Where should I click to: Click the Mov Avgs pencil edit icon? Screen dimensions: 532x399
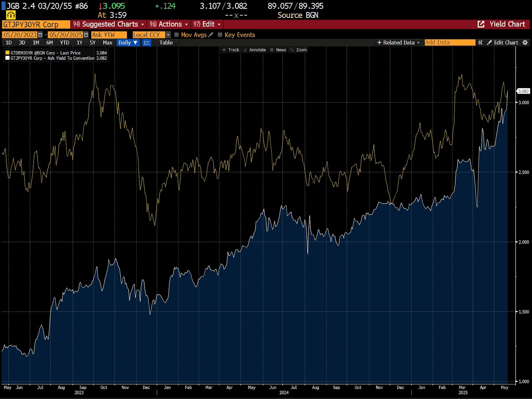point(211,35)
